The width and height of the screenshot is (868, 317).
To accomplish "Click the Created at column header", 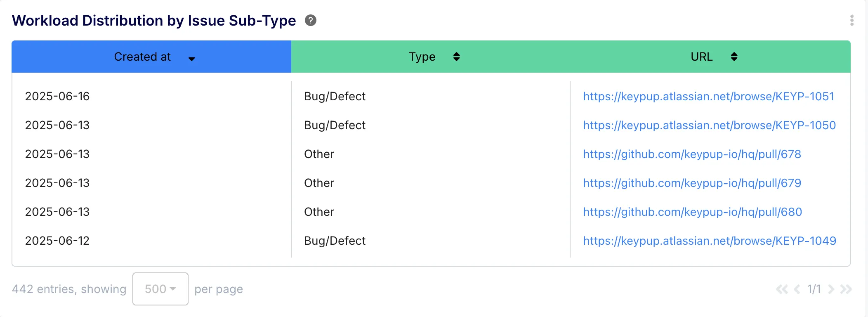I will click(142, 57).
